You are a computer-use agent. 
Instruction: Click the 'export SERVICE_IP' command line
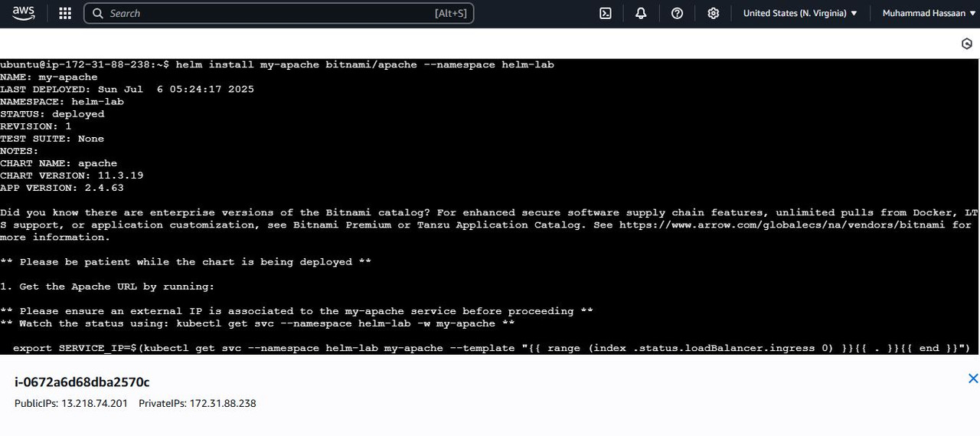click(492, 348)
